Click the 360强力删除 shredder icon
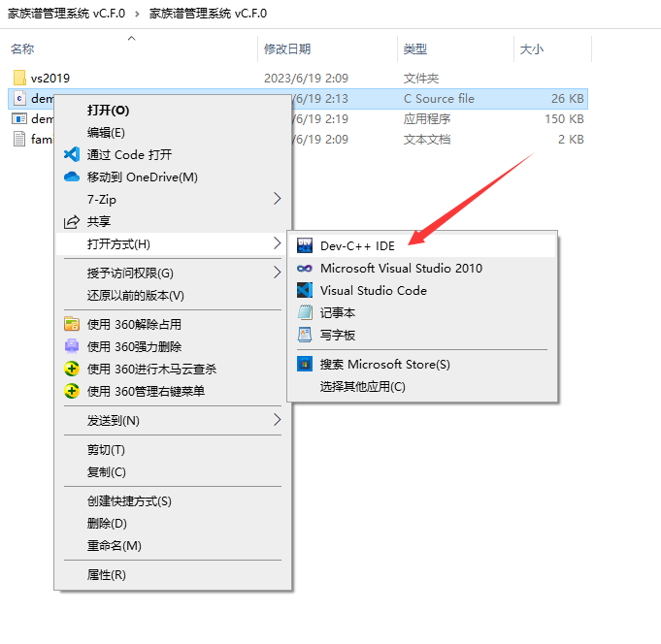This screenshot has width=661, height=644. click(72, 346)
